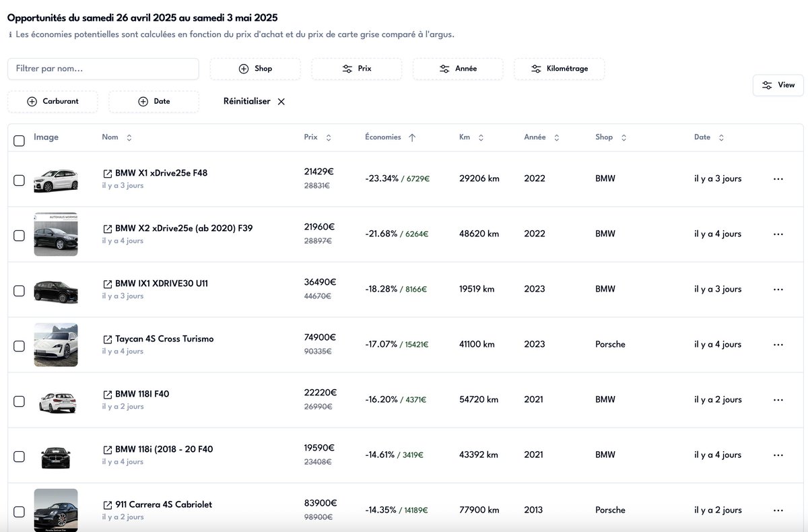Click the 74900€ price cell
This screenshot has height=532, width=808.
pos(320,337)
